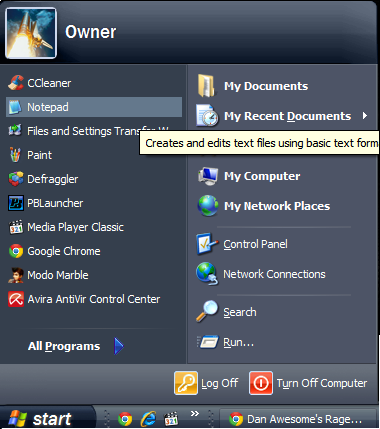Click the Modo Marble label text
Screen dimensions: 380x429
(x=58, y=275)
